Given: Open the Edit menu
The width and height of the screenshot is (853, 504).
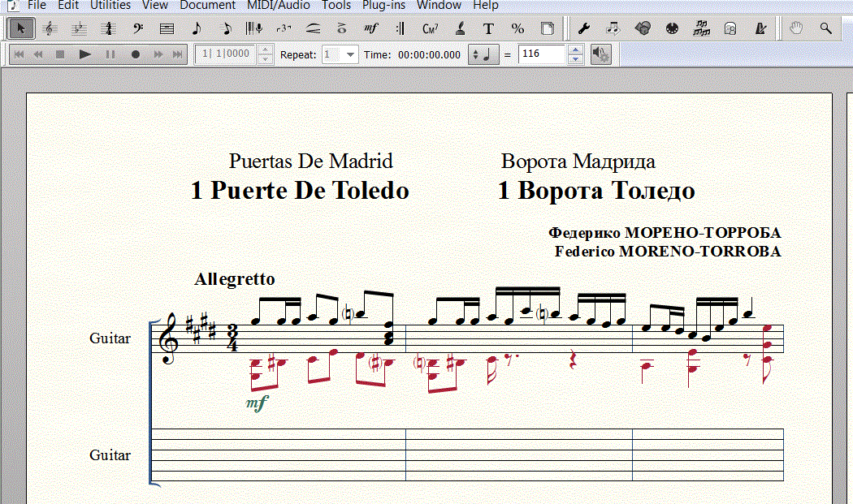Looking at the screenshot, I should click(68, 6).
